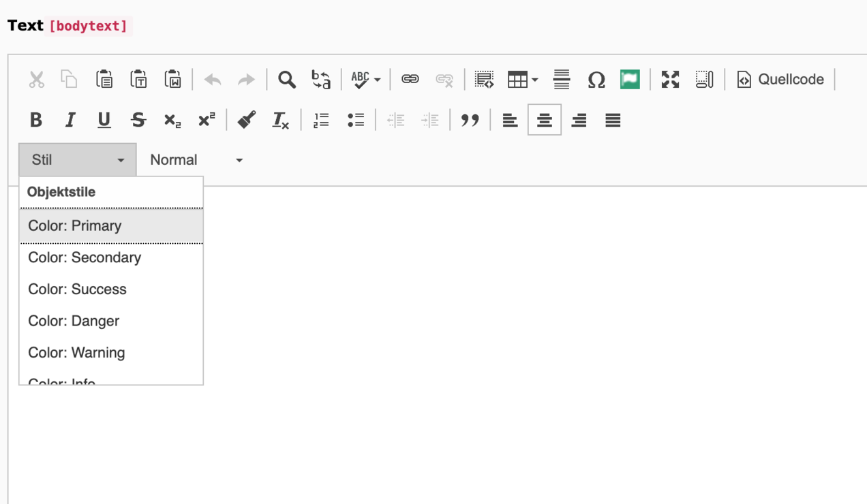Open the Stil dropdown
The width and height of the screenshot is (867, 504).
(77, 159)
